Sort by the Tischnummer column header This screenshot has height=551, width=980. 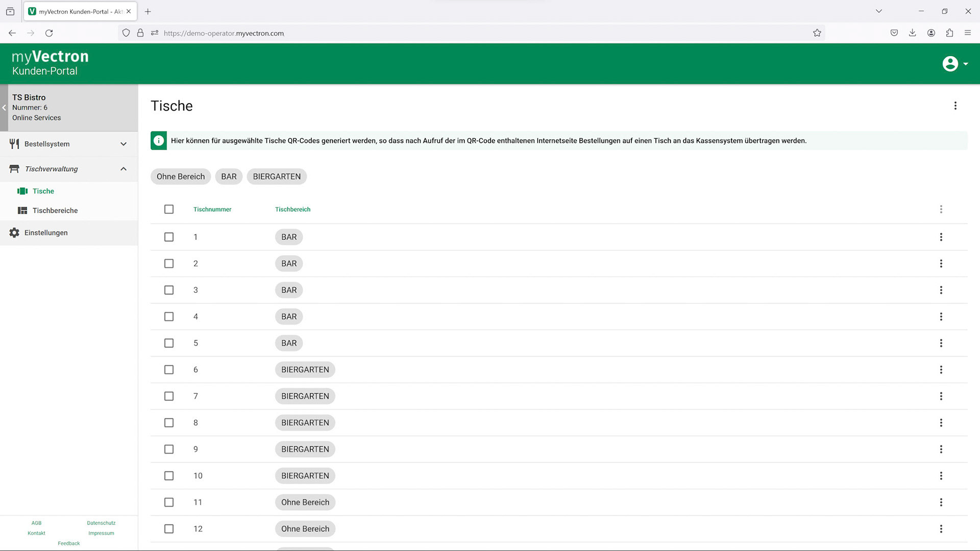[x=212, y=210]
